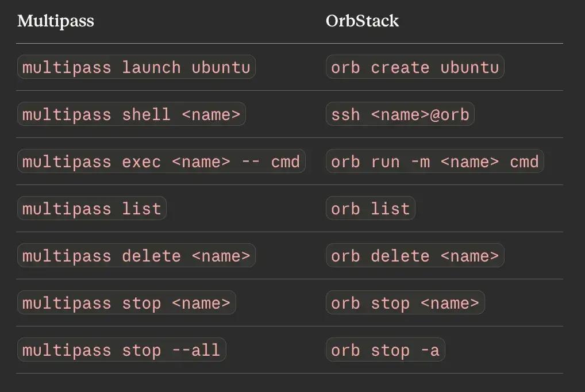
Task: Click the 'multipass shell <name>' command
Action: (x=132, y=114)
